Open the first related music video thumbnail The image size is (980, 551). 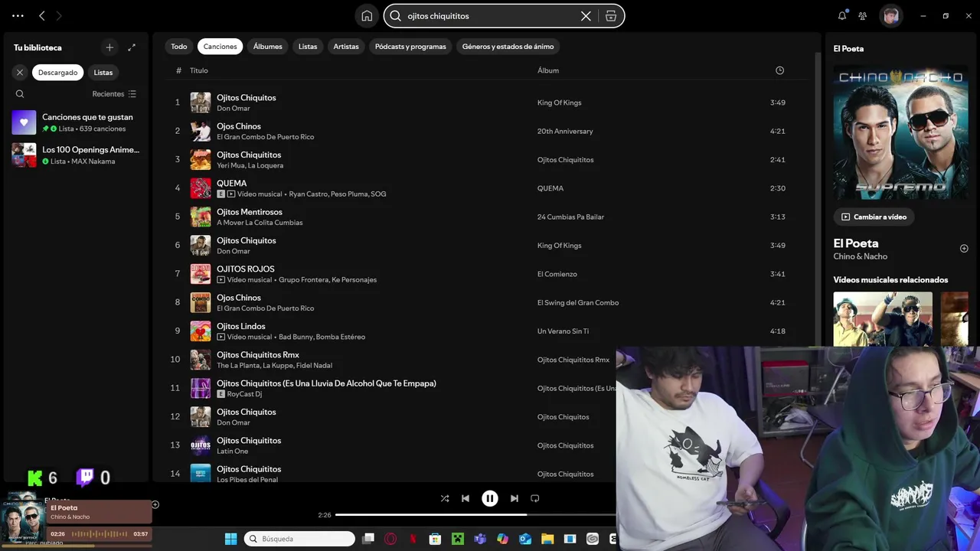(883, 319)
